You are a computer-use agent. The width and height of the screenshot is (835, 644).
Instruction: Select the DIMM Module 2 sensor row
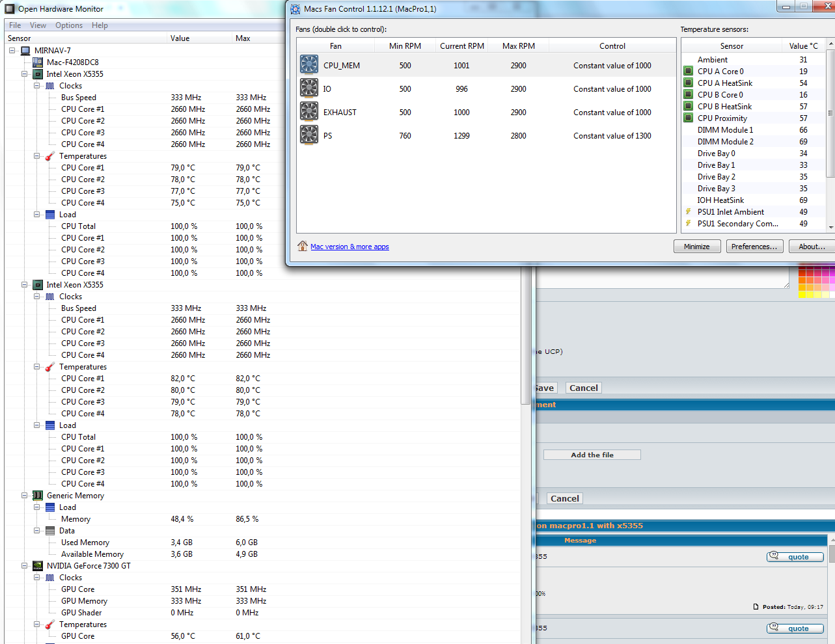pyautogui.click(x=754, y=142)
